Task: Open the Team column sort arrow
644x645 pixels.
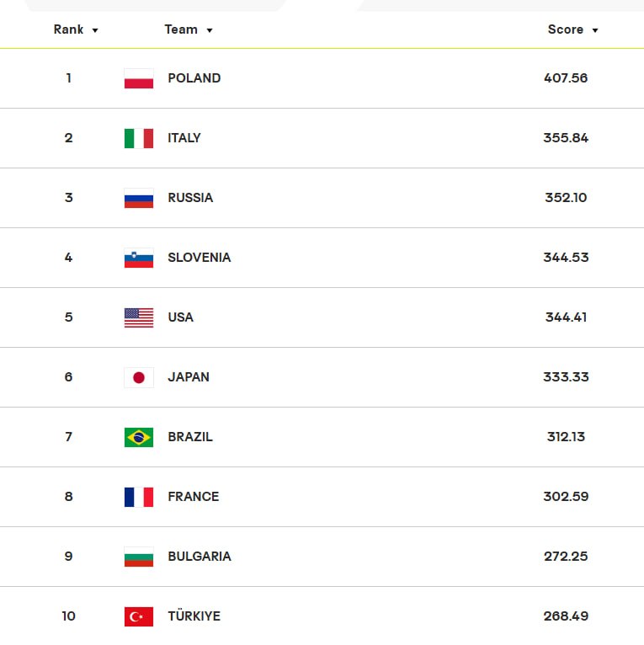Action: pos(210,30)
